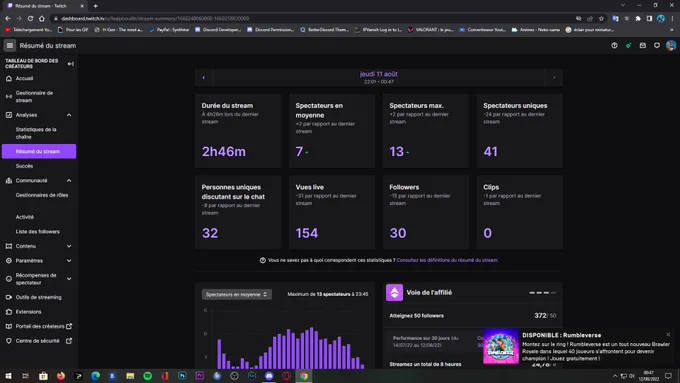Image resolution: width=680 pixels, height=383 pixels.
Task: Show hidden system tray icons
Action: click(x=615, y=376)
